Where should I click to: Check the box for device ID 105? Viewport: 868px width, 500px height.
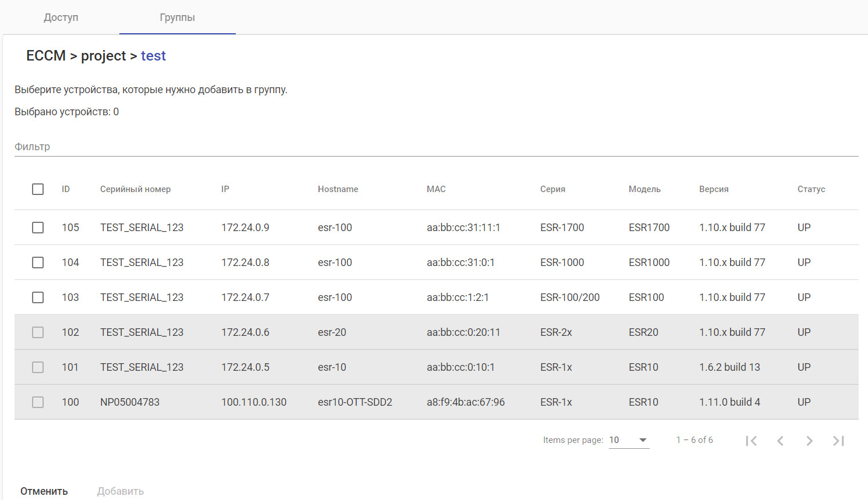pos(38,228)
